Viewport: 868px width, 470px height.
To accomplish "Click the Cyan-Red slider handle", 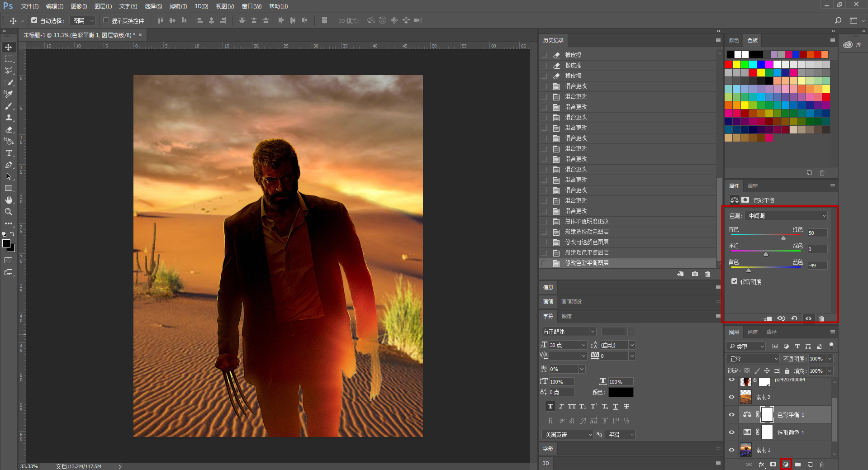I will (x=783, y=238).
